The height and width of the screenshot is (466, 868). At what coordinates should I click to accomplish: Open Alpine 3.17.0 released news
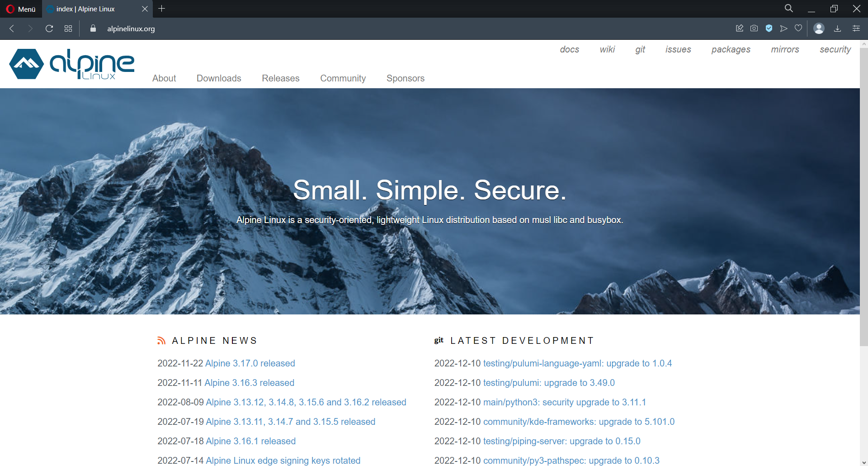250,363
